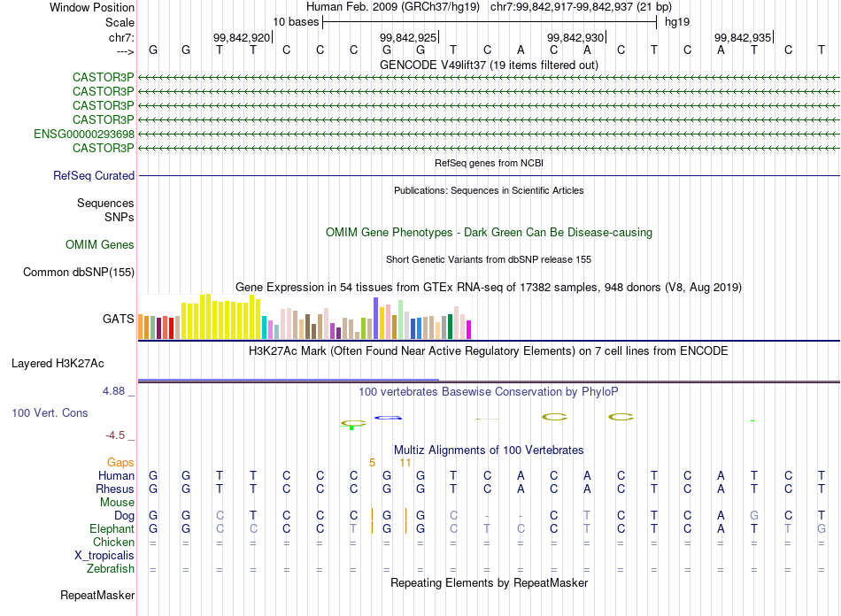The height and width of the screenshot is (616, 841).
Task: Select the Dog alignment row label
Action: point(125,516)
